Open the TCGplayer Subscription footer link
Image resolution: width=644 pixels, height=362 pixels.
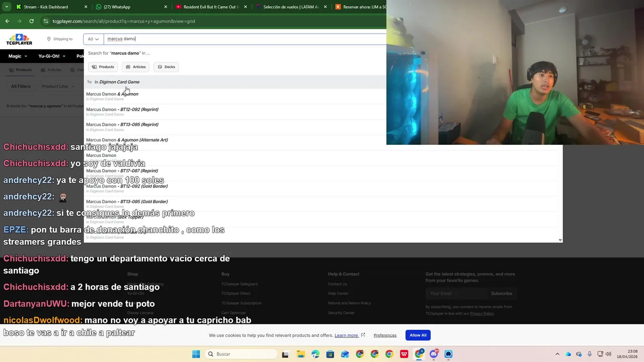tap(242, 303)
